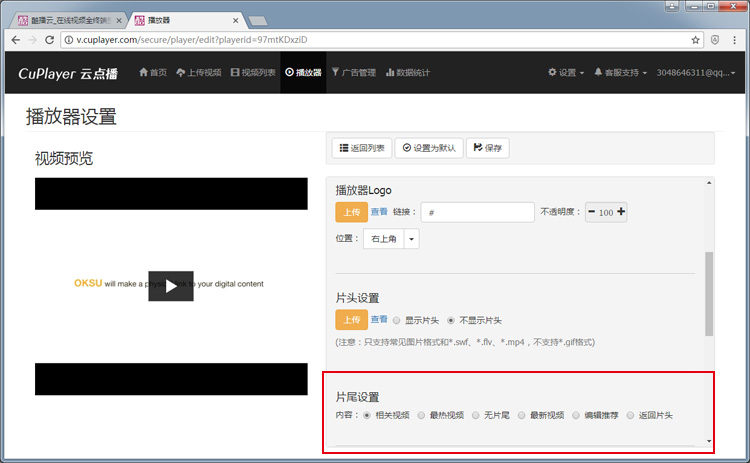Open 上传视频 upload video page
The width and height of the screenshot is (750, 463).
[x=198, y=73]
